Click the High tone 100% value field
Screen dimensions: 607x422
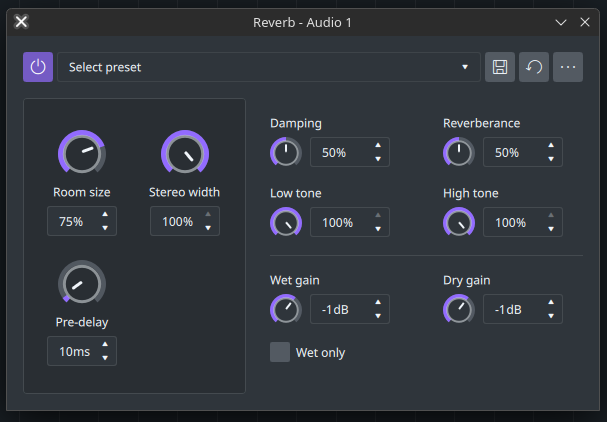pyautogui.click(x=523, y=222)
